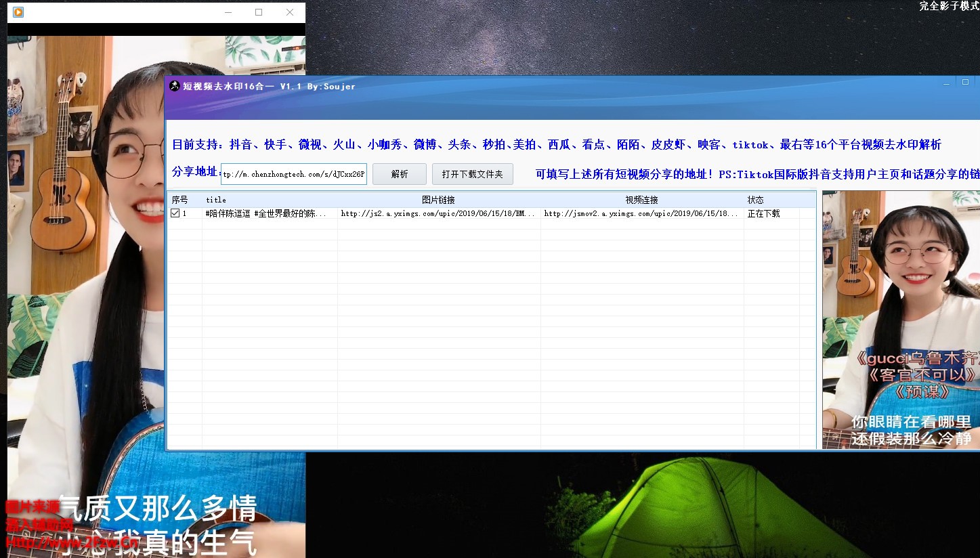980x558 pixels.
Task: Click the 完全影子模式 text on desktop
Action: [949, 6]
